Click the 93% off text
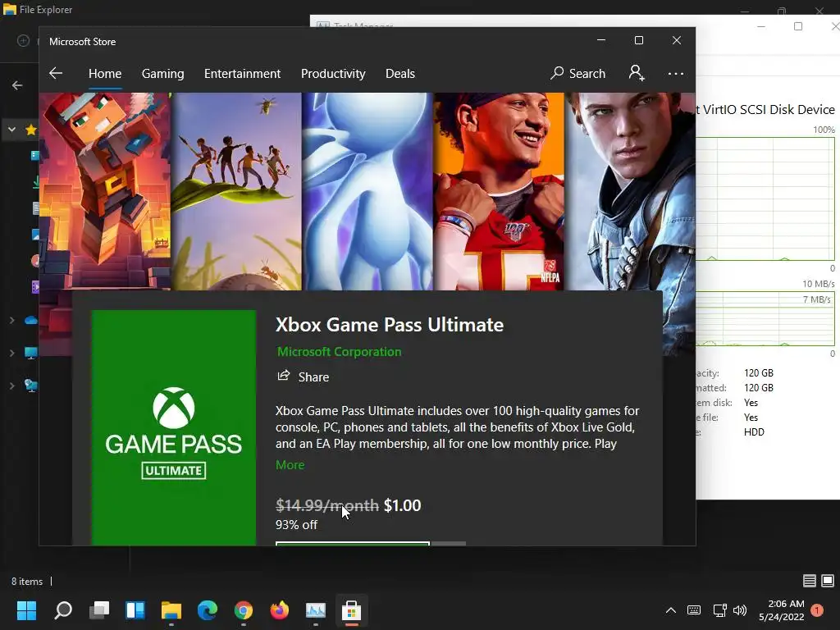 point(296,524)
